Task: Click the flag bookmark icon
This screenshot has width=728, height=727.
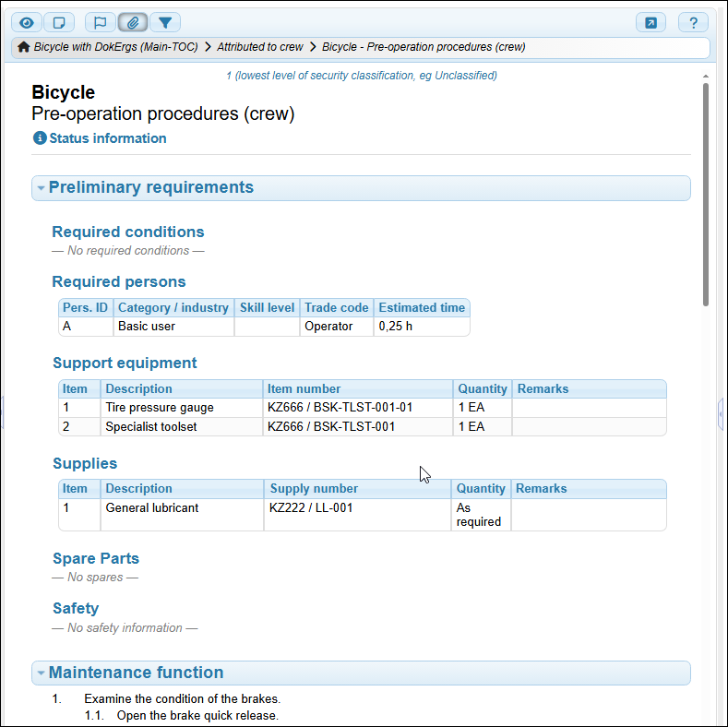Action: (x=101, y=23)
